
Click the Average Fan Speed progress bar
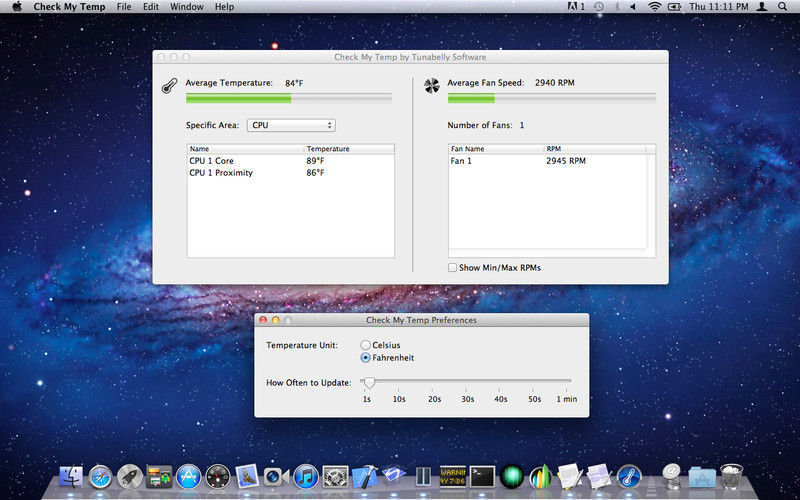pyautogui.click(x=552, y=98)
